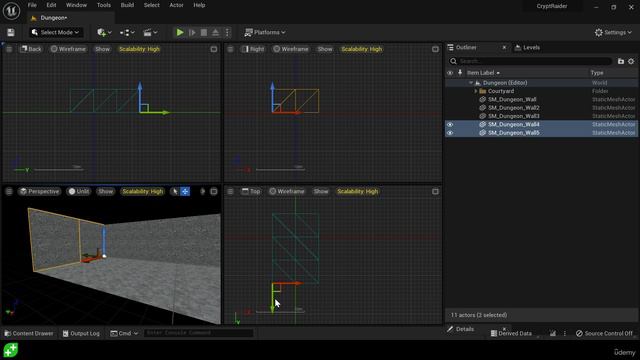Activate the translate gizmo tool

point(185,191)
